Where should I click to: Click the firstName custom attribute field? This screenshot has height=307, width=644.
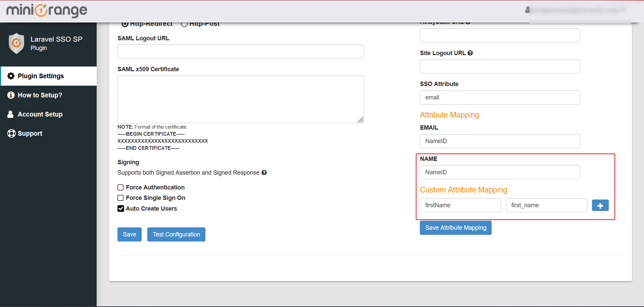point(460,205)
